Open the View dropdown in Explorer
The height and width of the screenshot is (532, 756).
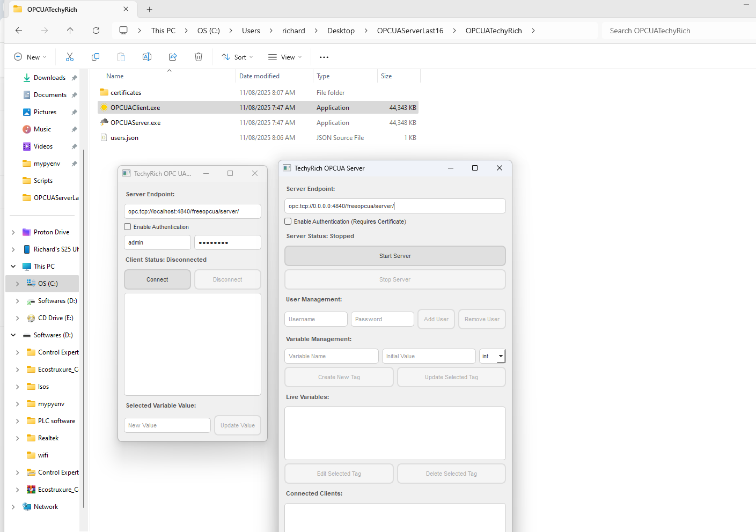point(284,56)
